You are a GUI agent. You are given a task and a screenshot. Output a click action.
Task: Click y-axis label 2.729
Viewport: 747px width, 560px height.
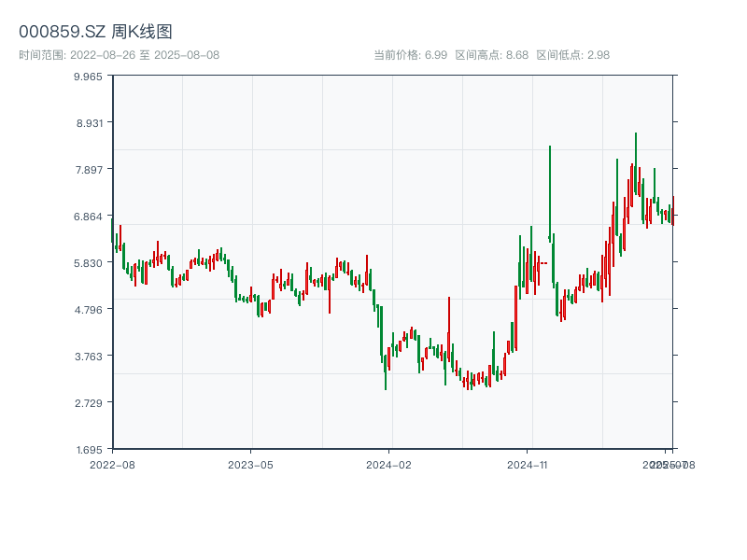pyautogui.click(x=89, y=403)
